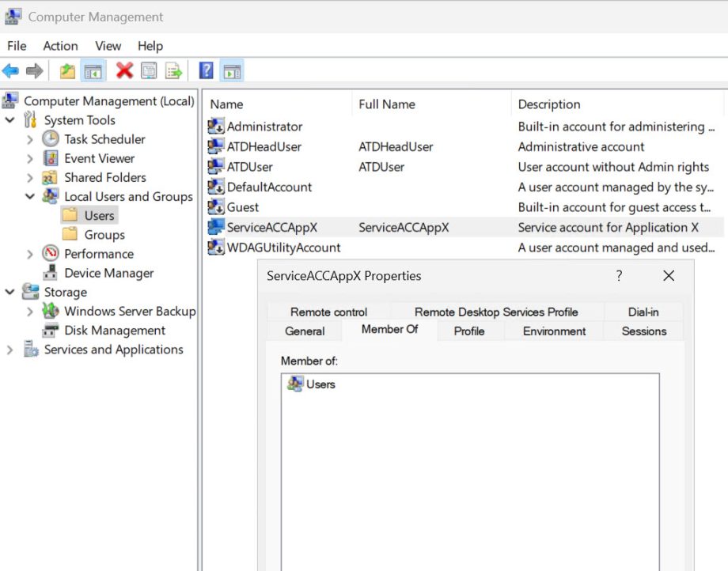Open the File menu
Screen dimensions: 728x571
pyautogui.click(x=16, y=46)
